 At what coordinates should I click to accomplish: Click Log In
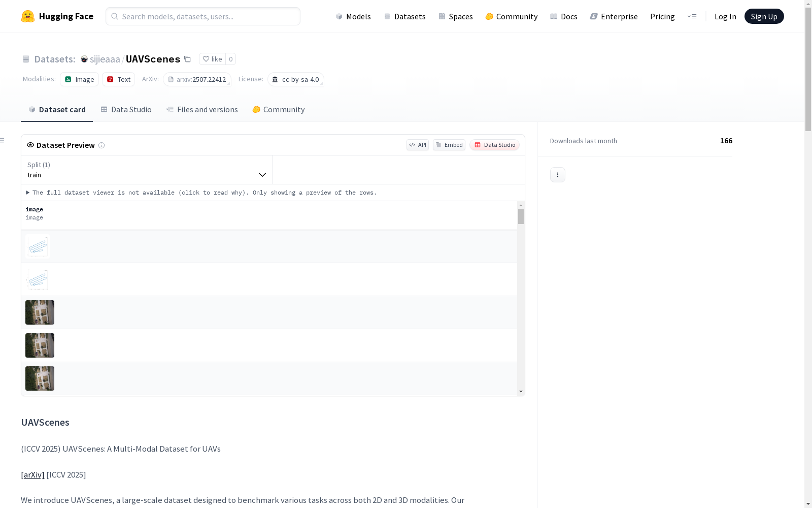click(x=725, y=16)
